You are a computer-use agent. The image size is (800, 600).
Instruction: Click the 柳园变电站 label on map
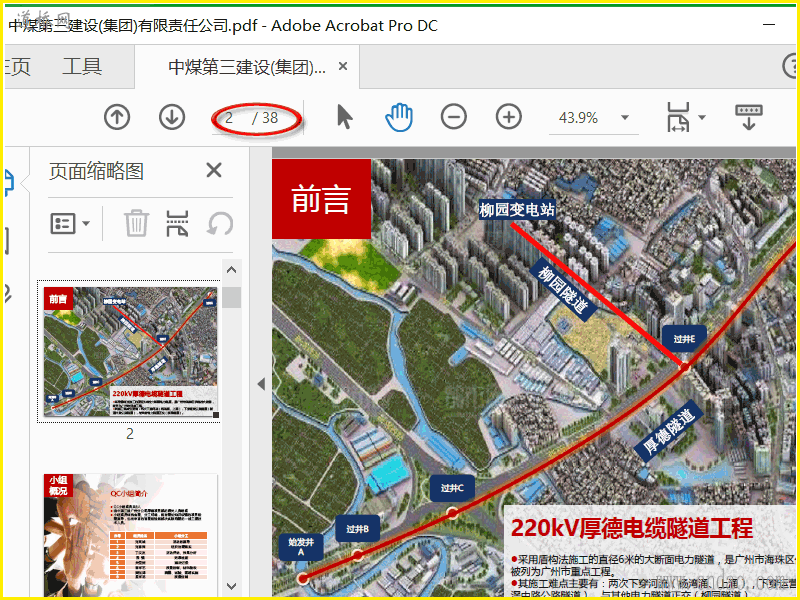tap(517, 209)
